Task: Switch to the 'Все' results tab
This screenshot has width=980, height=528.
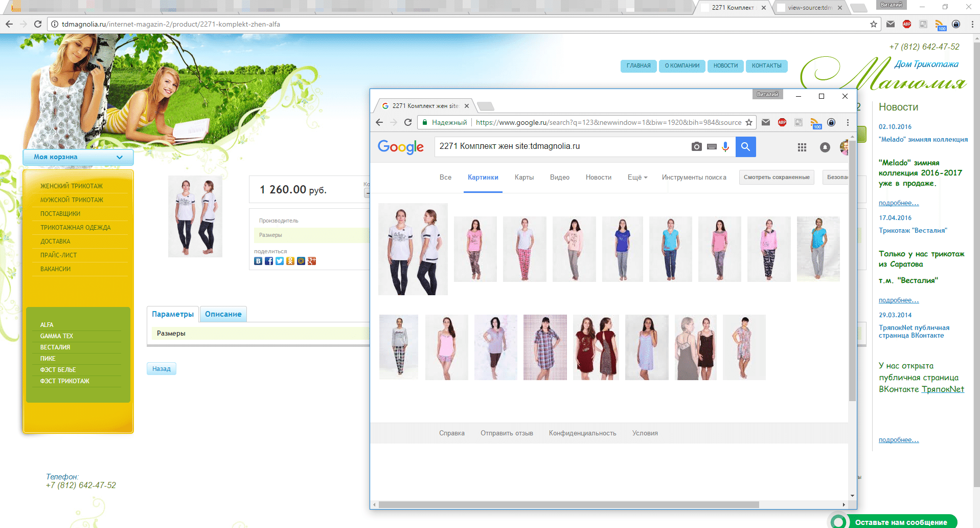Action: pos(445,177)
